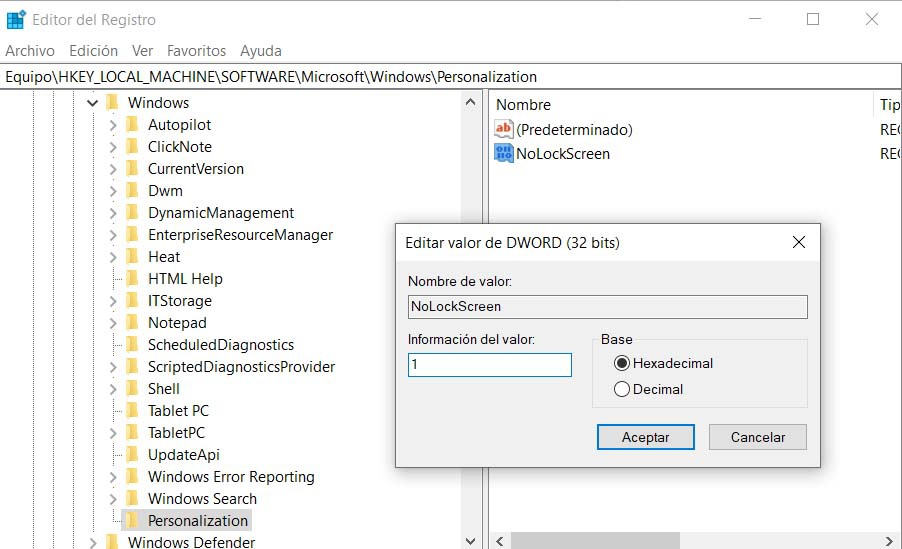The width and height of the screenshot is (902, 549).
Task: Click the horizontal scrollbar right arrow
Action: point(889,541)
